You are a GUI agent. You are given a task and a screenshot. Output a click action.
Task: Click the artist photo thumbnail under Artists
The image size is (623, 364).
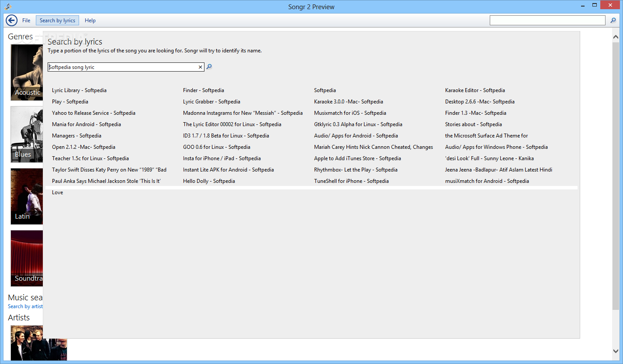39,343
